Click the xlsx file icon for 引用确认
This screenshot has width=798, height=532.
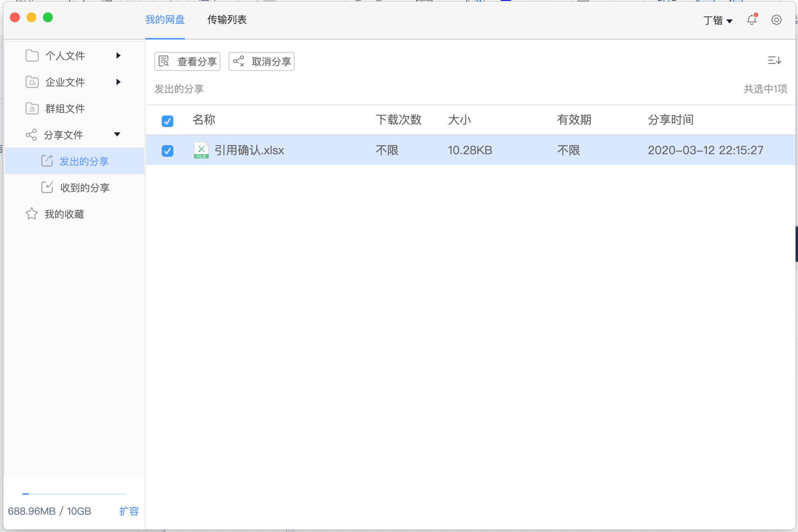tap(201, 150)
